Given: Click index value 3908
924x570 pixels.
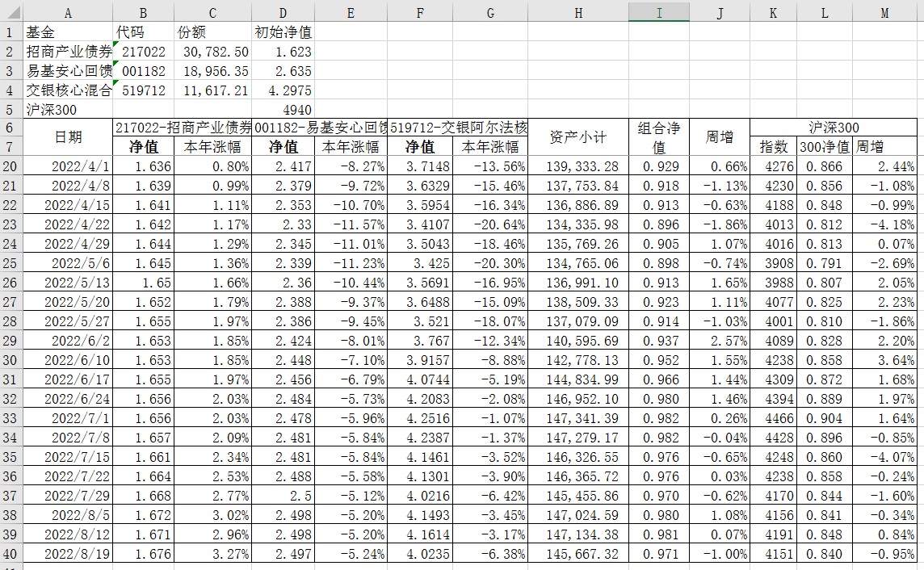Looking at the screenshot, I should [x=773, y=263].
